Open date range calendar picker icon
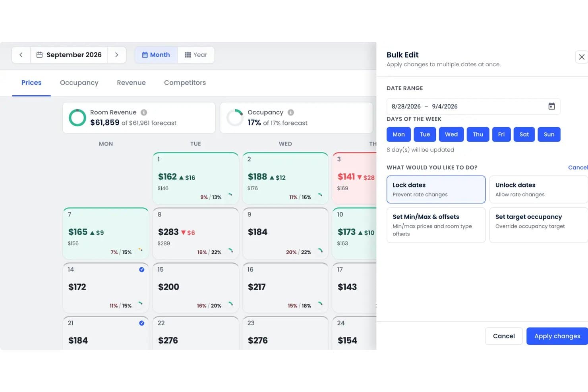This screenshot has height=392, width=588. click(551, 106)
